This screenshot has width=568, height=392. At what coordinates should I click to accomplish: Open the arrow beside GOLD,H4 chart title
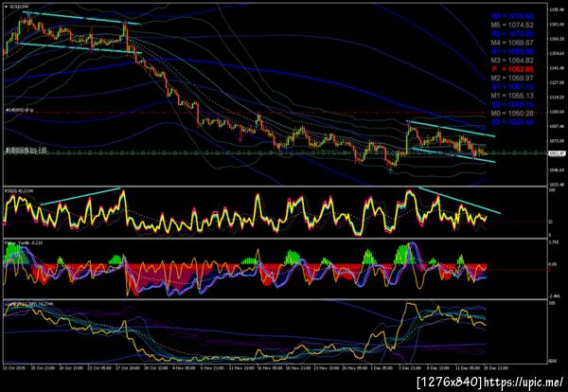coord(6,7)
